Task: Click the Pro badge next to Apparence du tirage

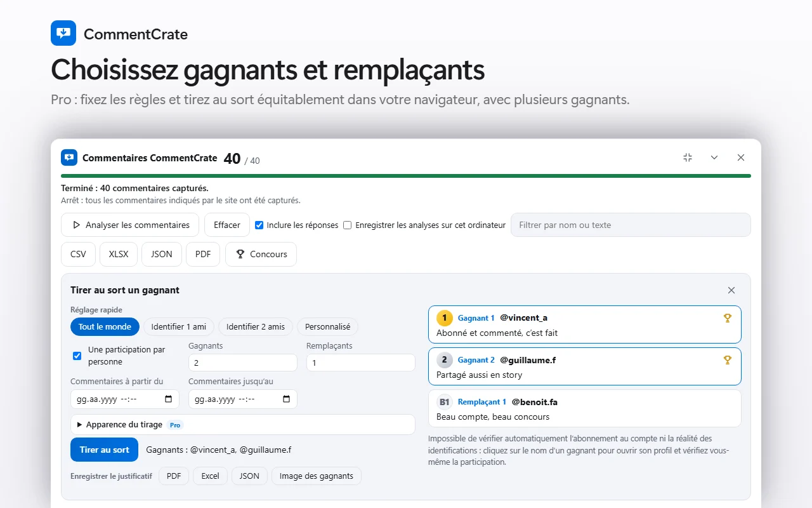Action: click(175, 425)
